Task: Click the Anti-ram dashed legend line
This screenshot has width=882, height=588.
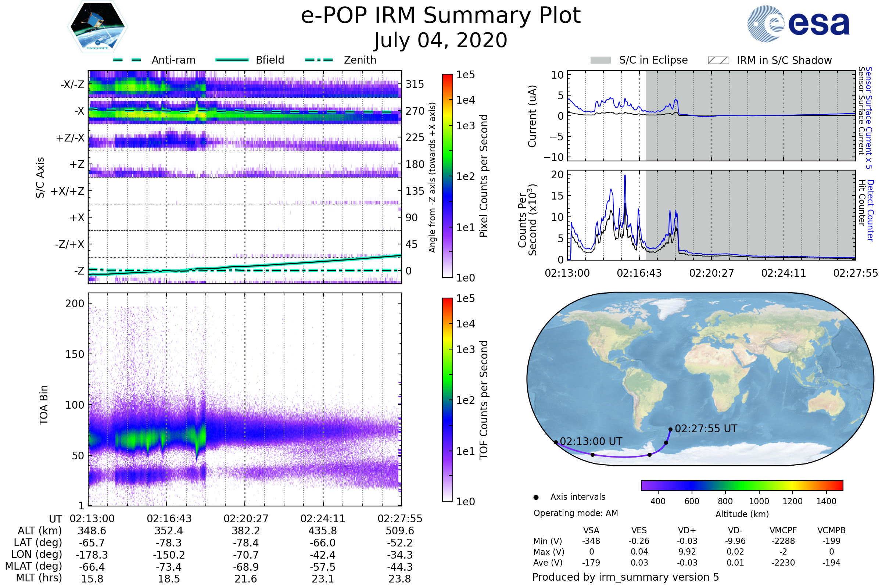Action: pos(127,60)
